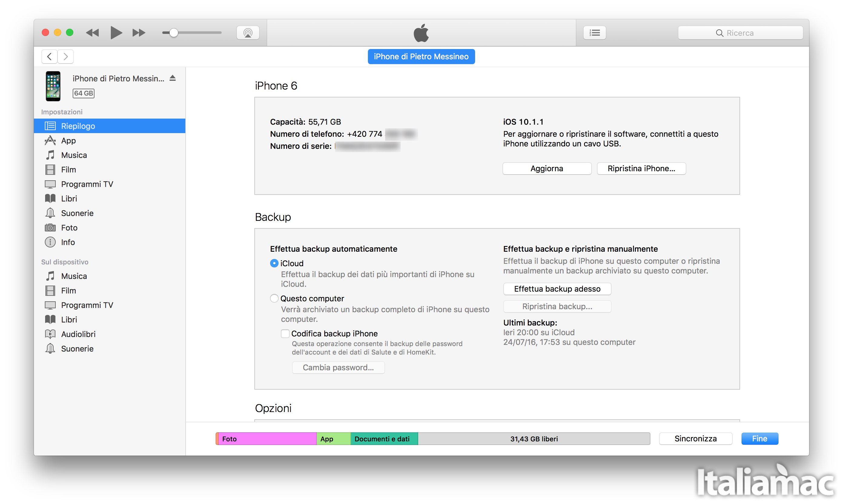Open Film under Impostazioni
This screenshot has width=843, height=504.
pos(109,169)
